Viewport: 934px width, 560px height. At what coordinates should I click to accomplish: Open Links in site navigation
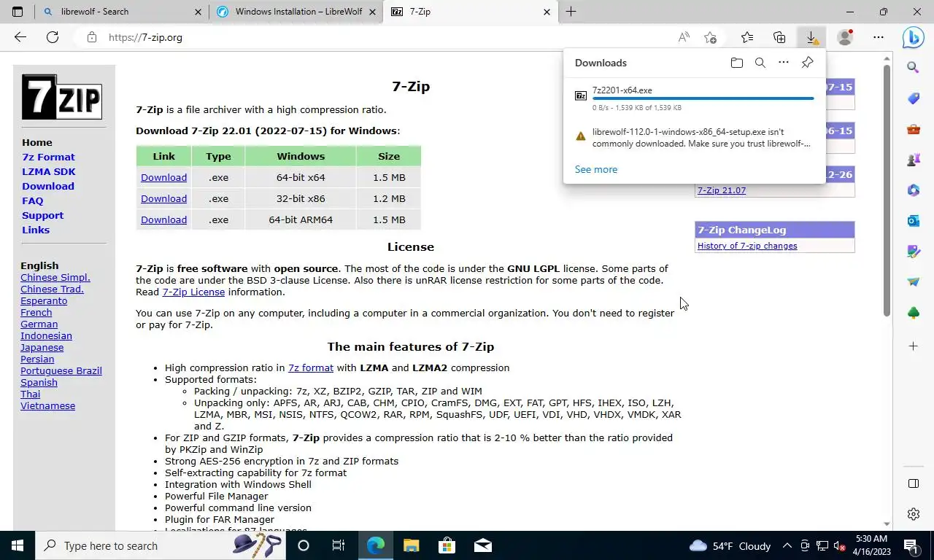tap(36, 230)
